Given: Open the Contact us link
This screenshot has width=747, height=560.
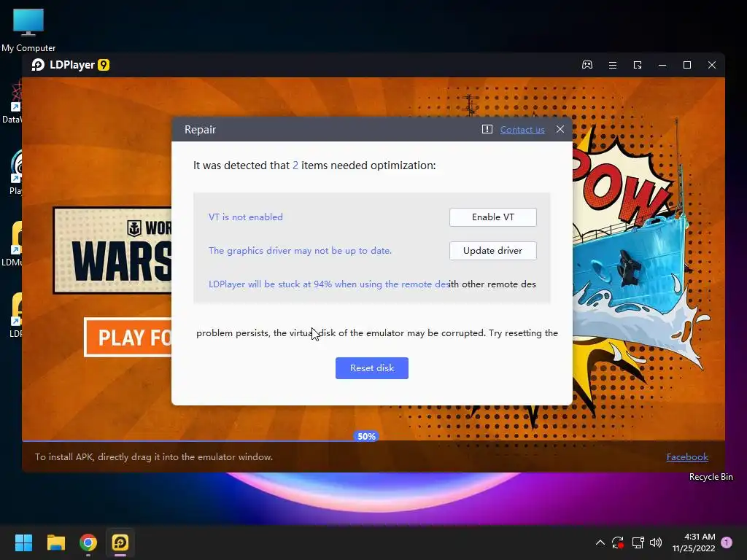Looking at the screenshot, I should tap(522, 130).
